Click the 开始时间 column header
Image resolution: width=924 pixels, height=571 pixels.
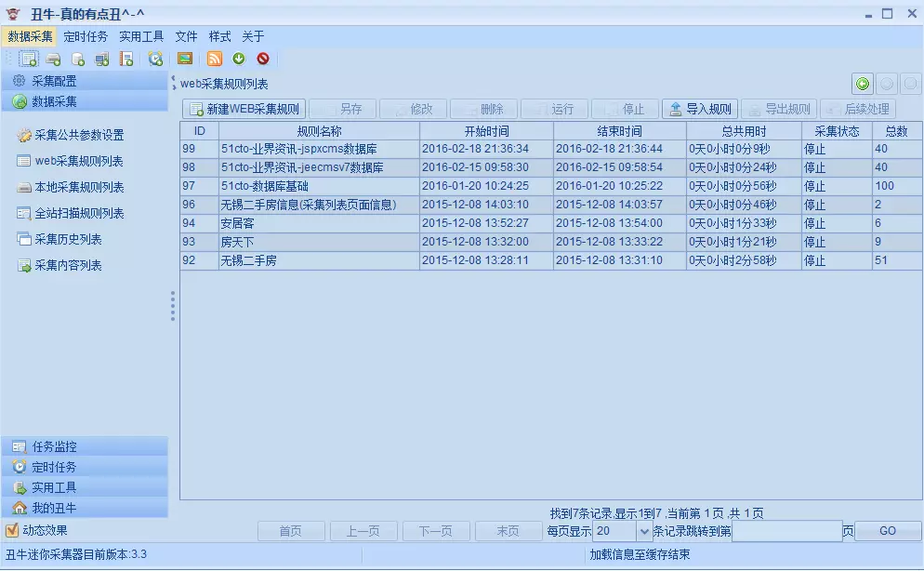(486, 131)
